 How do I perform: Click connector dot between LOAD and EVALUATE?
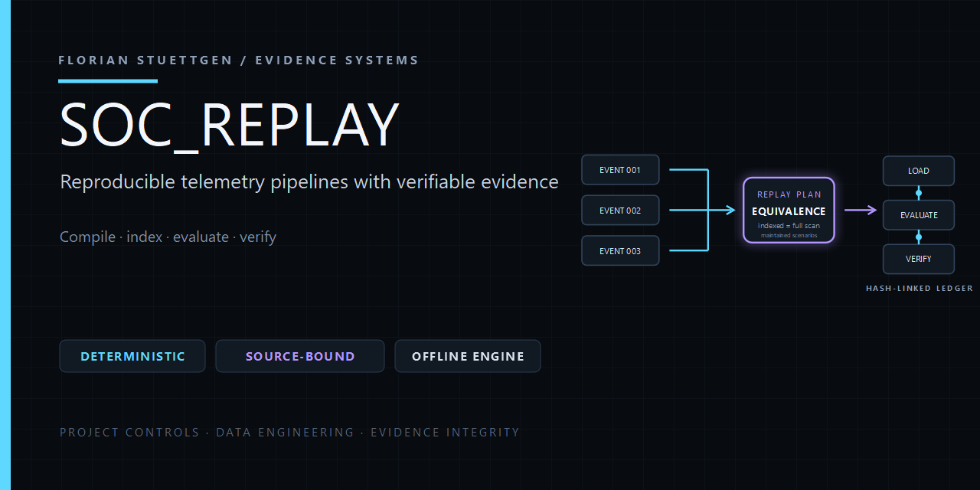[919, 193]
